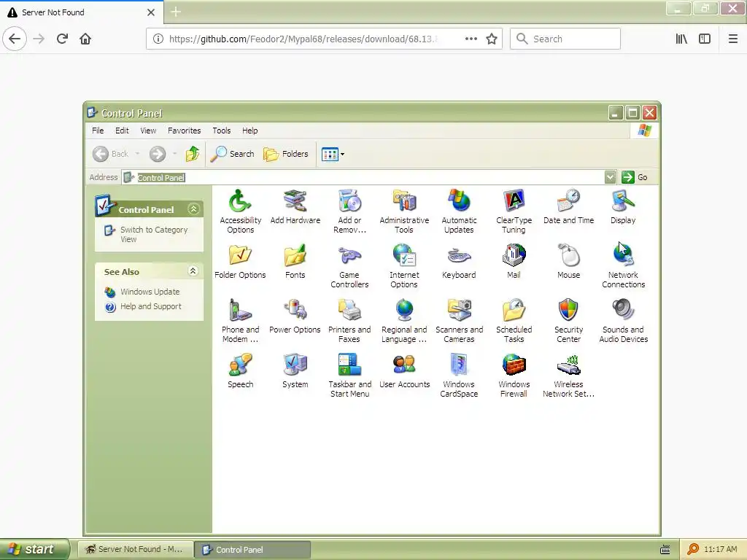This screenshot has width=747, height=560.
Task: Open the Tools menu
Action: pos(222,131)
